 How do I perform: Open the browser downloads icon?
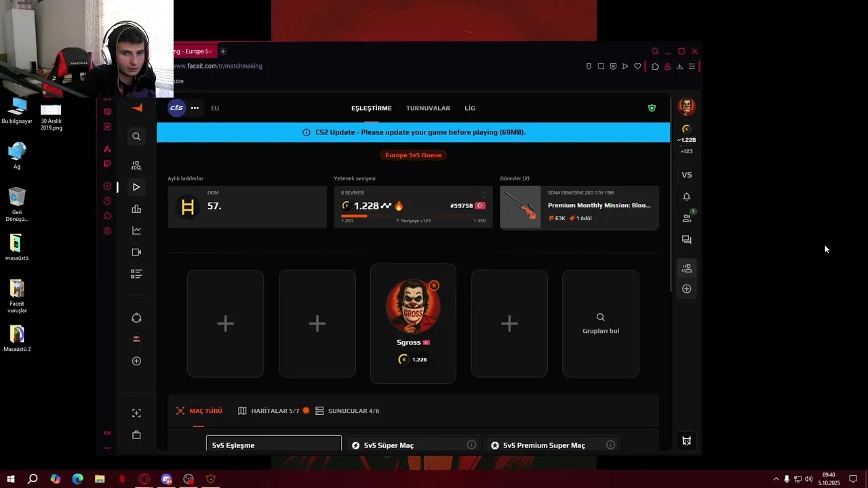point(679,66)
